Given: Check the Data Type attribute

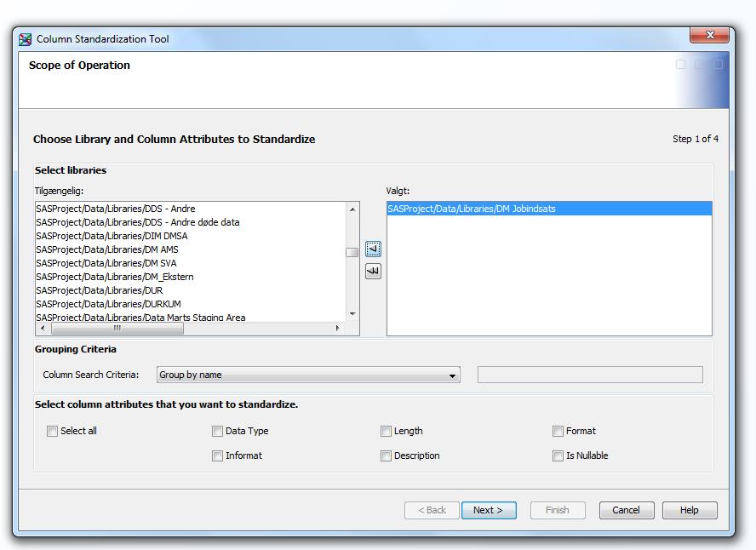Looking at the screenshot, I should pyautogui.click(x=217, y=431).
